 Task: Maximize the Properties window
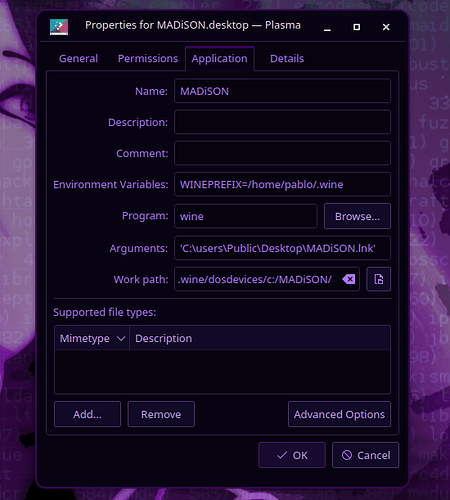(x=356, y=27)
